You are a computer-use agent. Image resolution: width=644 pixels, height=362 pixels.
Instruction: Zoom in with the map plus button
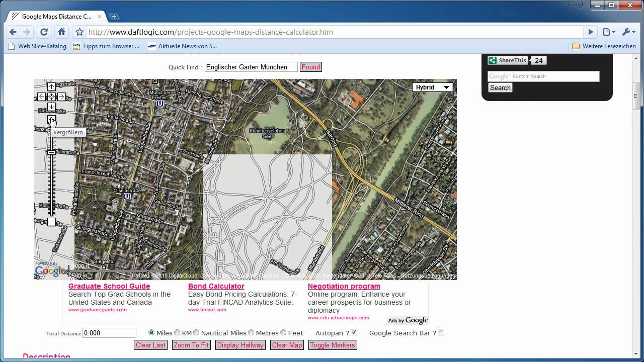[51, 120]
